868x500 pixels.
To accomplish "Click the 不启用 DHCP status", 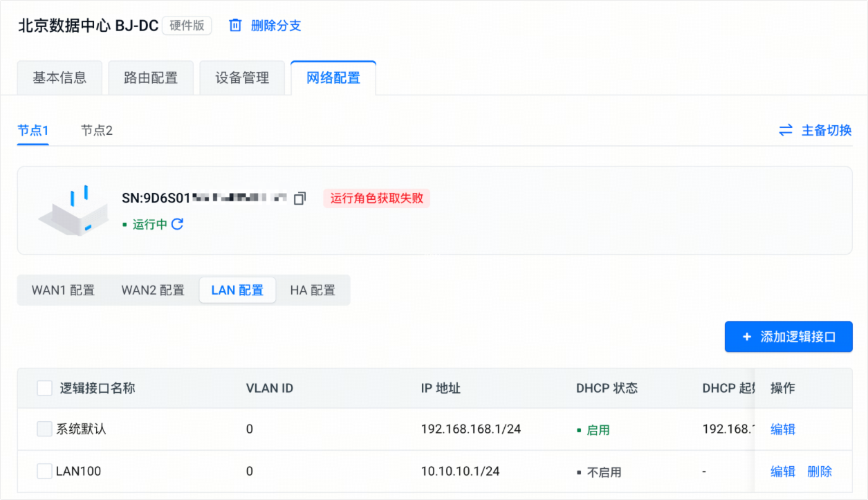I will click(x=599, y=472).
